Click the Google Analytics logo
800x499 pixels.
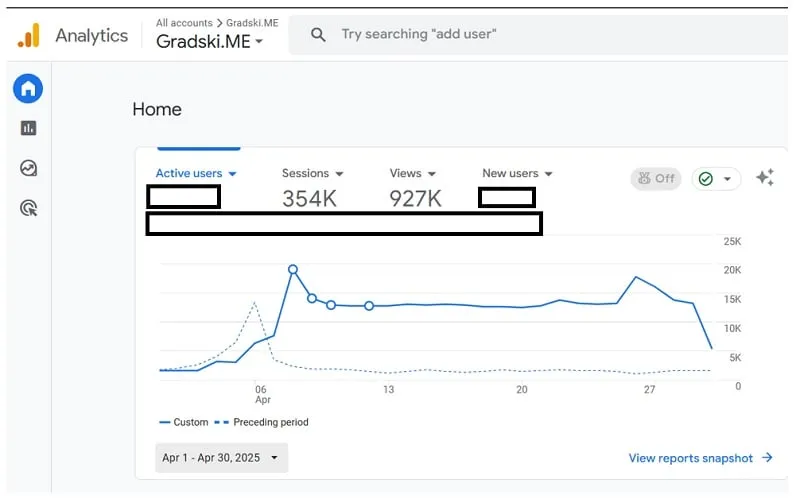29,36
